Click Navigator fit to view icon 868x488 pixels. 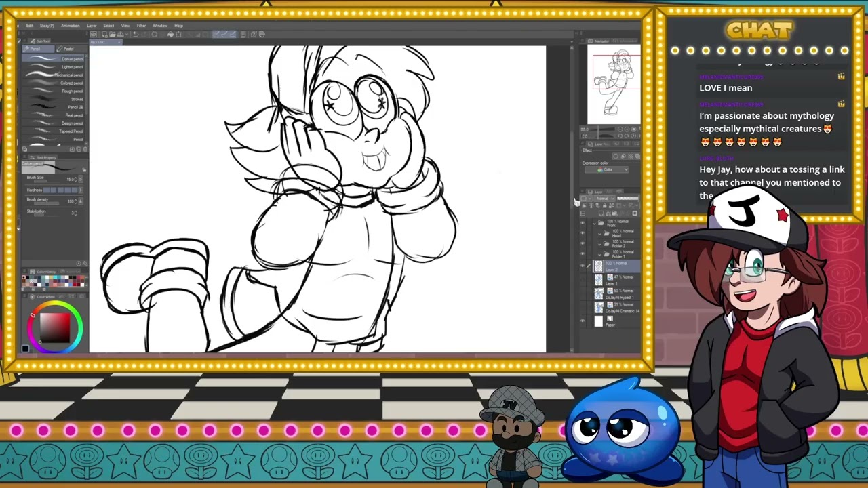(633, 129)
